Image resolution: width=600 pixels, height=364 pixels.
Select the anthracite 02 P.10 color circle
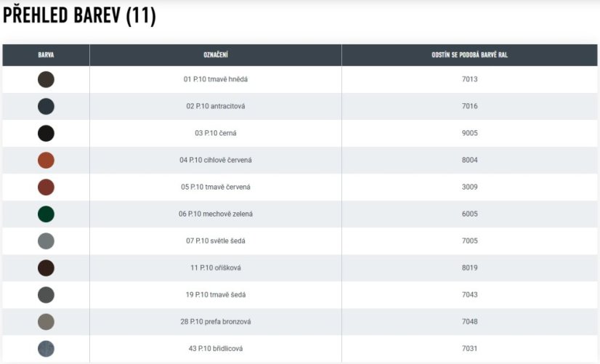click(46, 106)
